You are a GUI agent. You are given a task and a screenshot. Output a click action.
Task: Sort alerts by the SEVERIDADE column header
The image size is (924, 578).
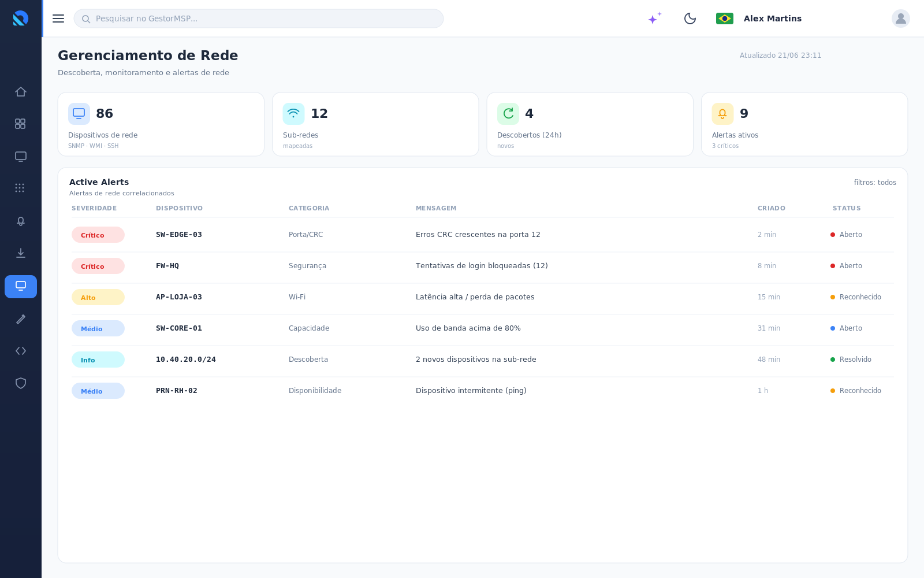tap(94, 208)
